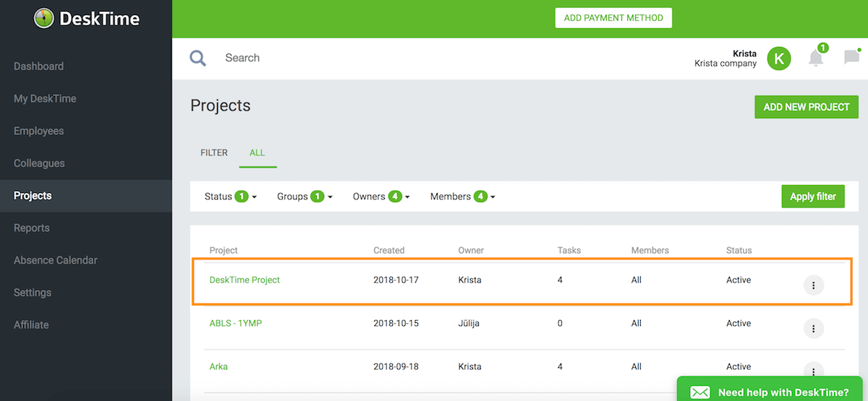The height and width of the screenshot is (401, 868).
Task: Go to Dashboard in sidebar
Action: [x=38, y=66]
